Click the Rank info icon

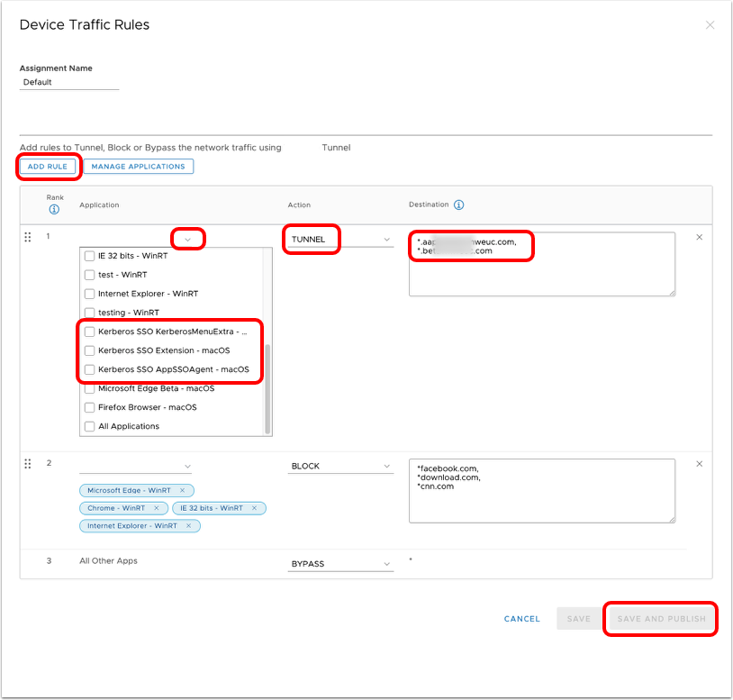point(54,210)
